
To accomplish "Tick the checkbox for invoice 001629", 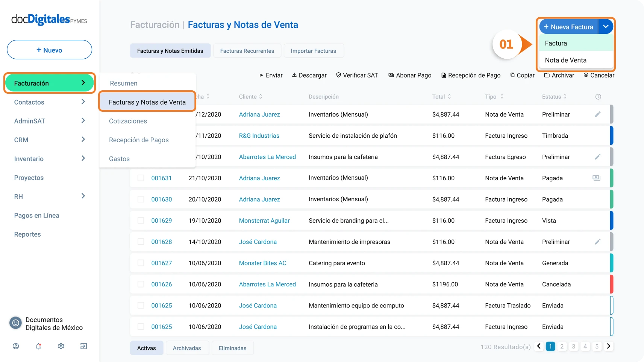I will point(141,221).
